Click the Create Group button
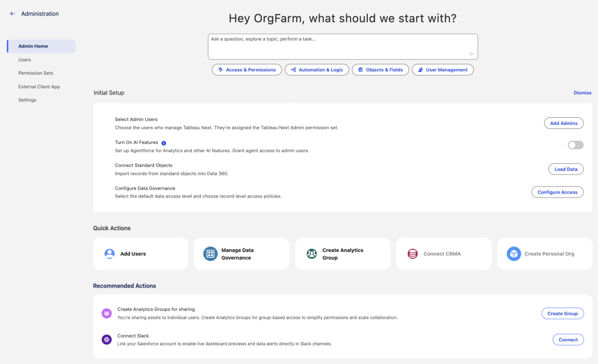598x364 pixels. click(x=562, y=314)
